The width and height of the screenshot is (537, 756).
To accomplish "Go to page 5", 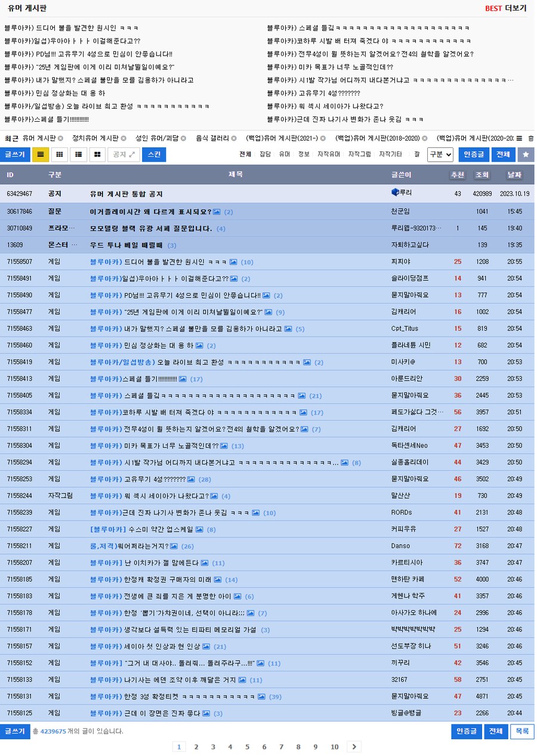I will pos(247,746).
